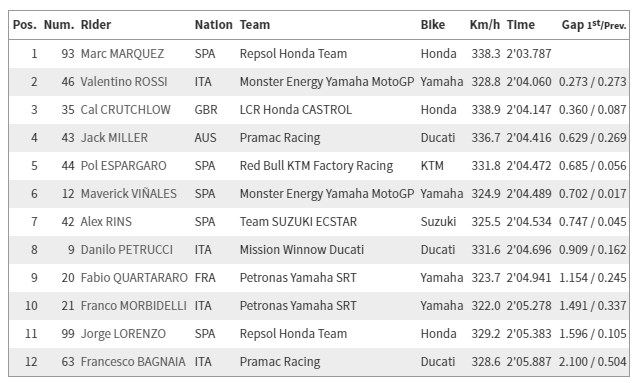Select Team SUZUKI ECSTAR cell
Viewport: 638px width, 383px height.
click(x=298, y=222)
